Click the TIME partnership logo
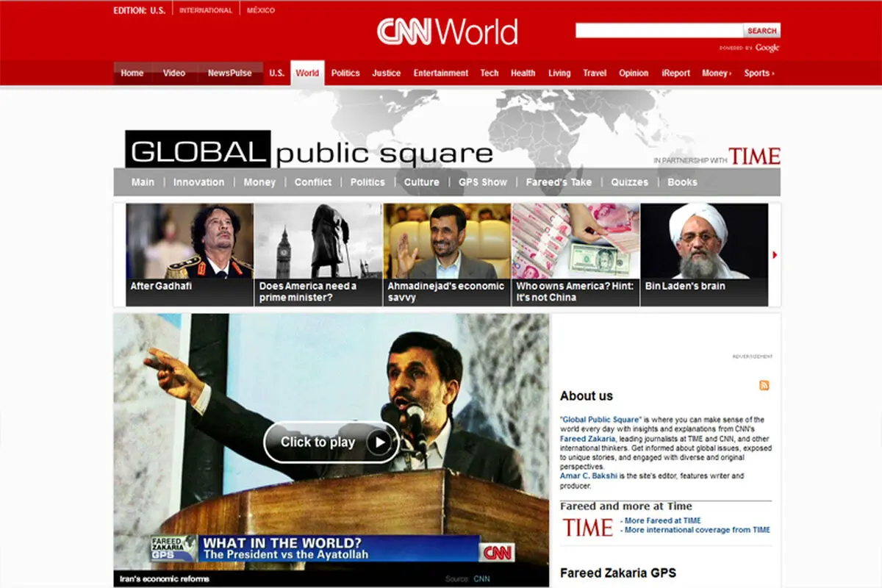The image size is (882, 588). (754, 156)
